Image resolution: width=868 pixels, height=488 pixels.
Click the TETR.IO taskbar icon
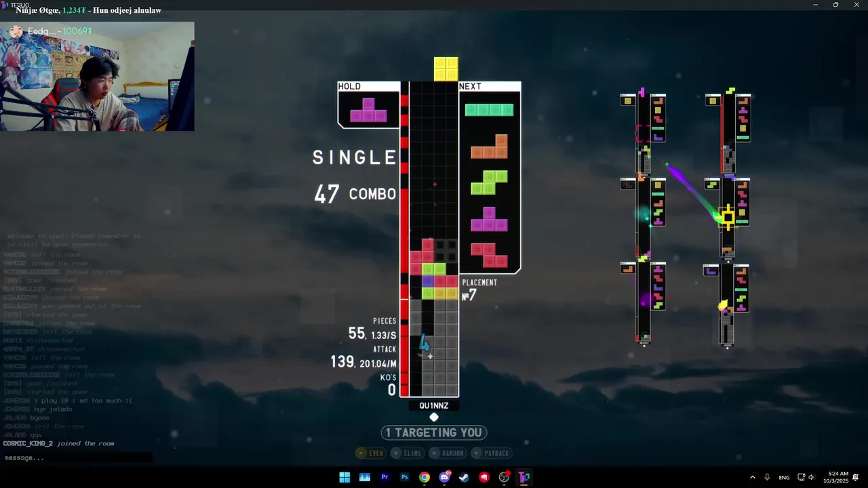tap(524, 477)
